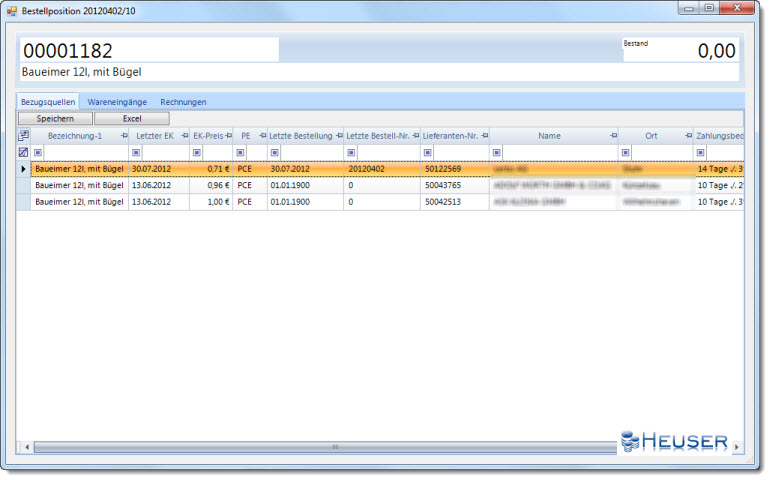Pin the Letzter EK column
This screenshot has height=480, width=770.
pyautogui.click(x=183, y=135)
